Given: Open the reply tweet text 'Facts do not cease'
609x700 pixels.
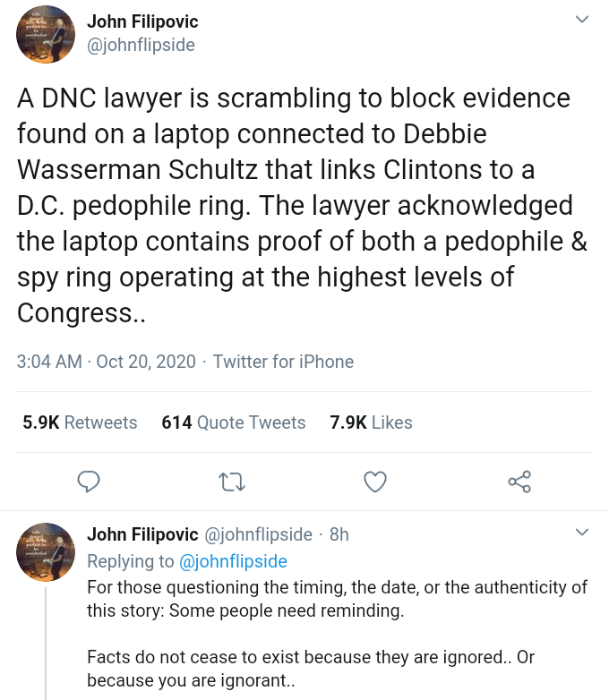Looking at the screenshot, I should [311, 668].
